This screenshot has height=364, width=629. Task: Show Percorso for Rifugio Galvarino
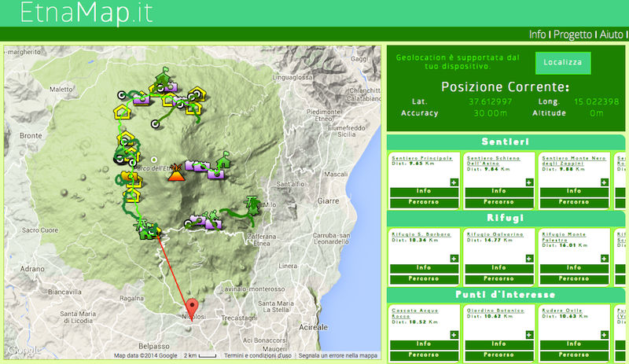[x=499, y=278]
